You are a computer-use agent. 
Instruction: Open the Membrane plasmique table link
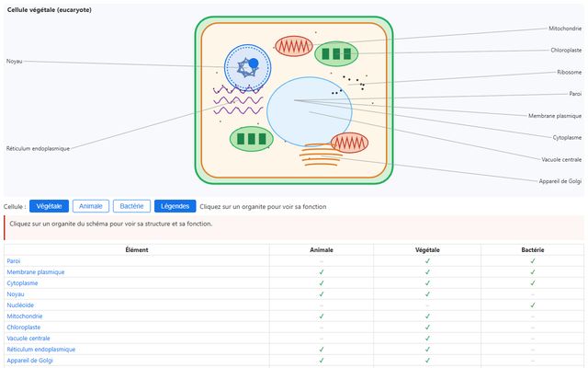tap(36, 272)
